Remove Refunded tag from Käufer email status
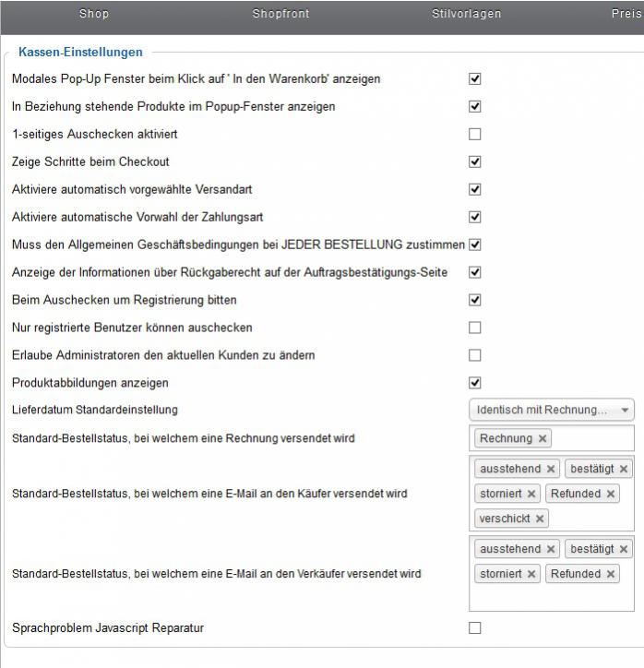 click(611, 495)
